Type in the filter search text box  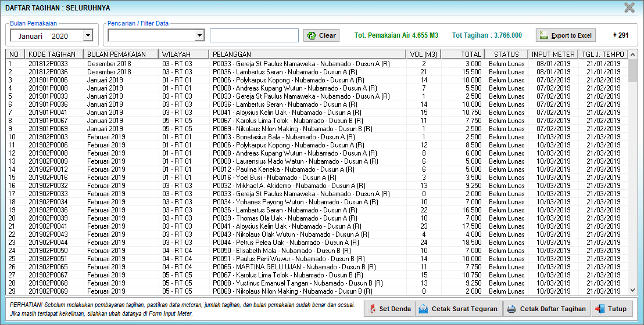(254, 36)
